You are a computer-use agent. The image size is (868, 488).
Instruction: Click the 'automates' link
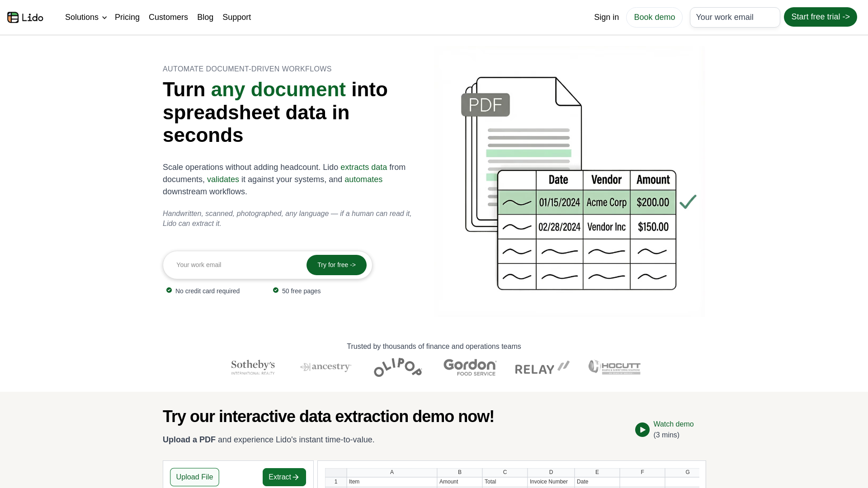pyautogui.click(x=363, y=179)
